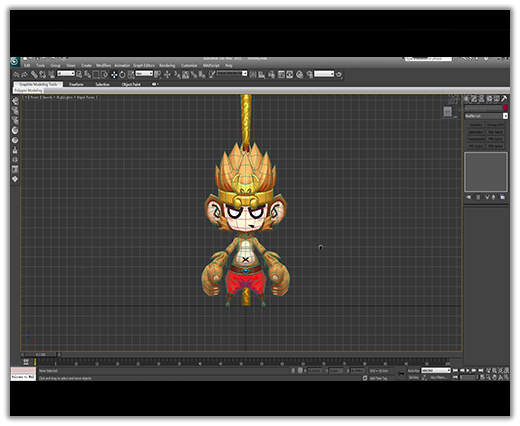Toggle the Percent Snap icon

194,75
